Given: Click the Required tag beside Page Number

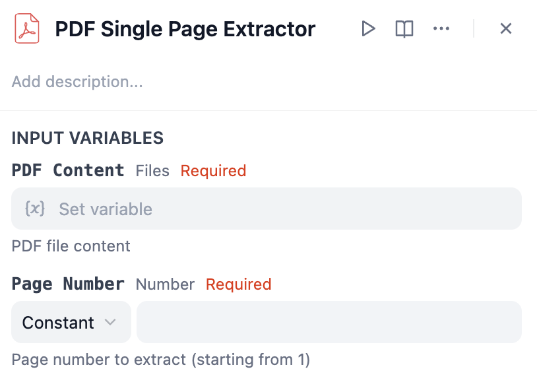Looking at the screenshot, I should coord(238,284).
